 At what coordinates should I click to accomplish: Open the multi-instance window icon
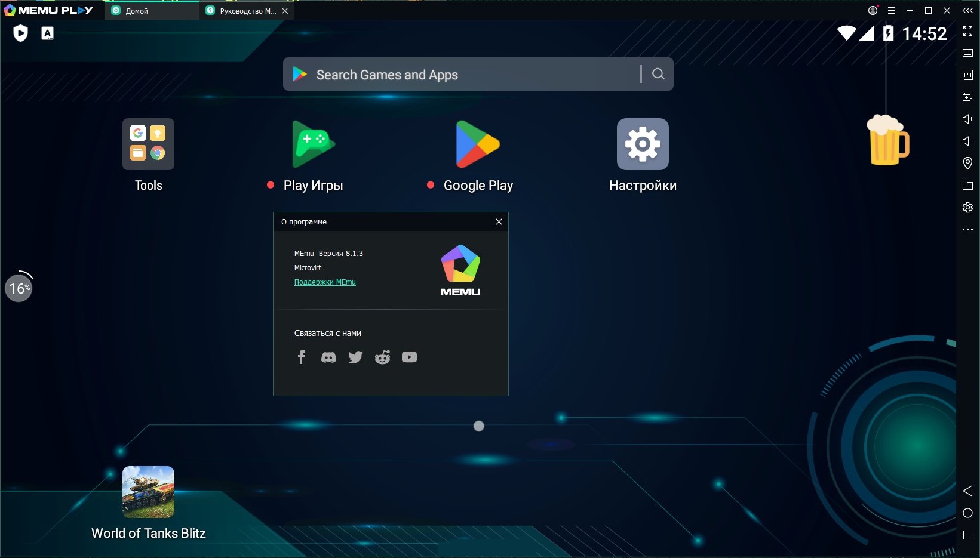pos(968,97)
